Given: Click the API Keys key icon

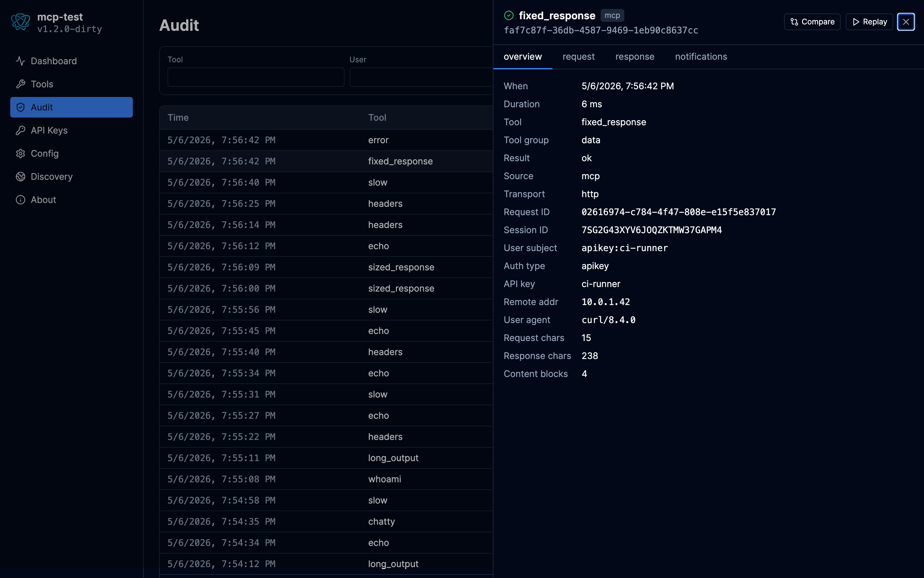Looking at the screenshot, I should [x=21, y=130].
